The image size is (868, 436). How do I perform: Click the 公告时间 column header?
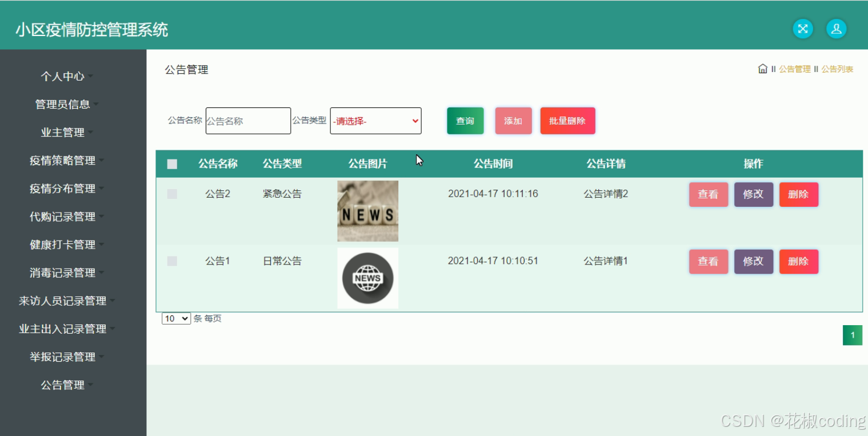tap(493, 164)
